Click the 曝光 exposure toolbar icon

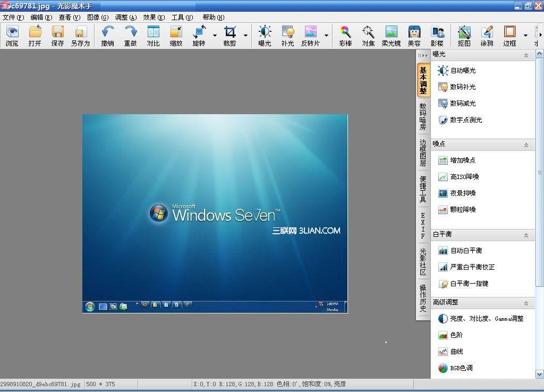[265, 36]
